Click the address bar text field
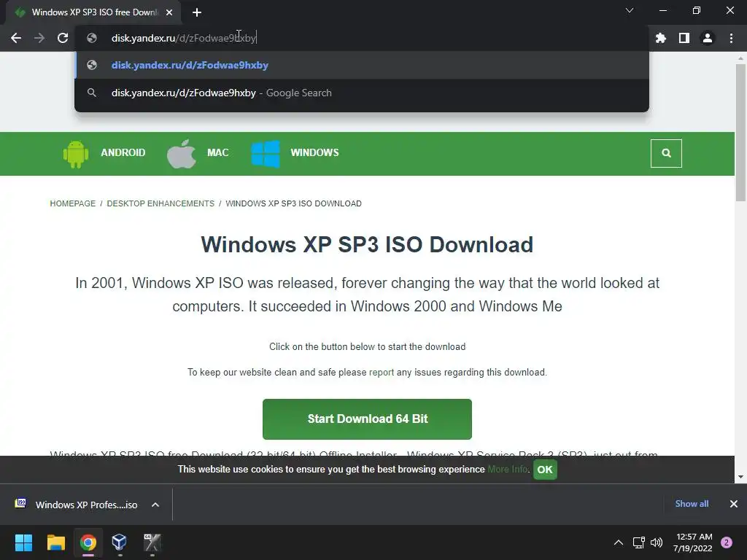Screen dimensions: 747x560 pos(362,38)
